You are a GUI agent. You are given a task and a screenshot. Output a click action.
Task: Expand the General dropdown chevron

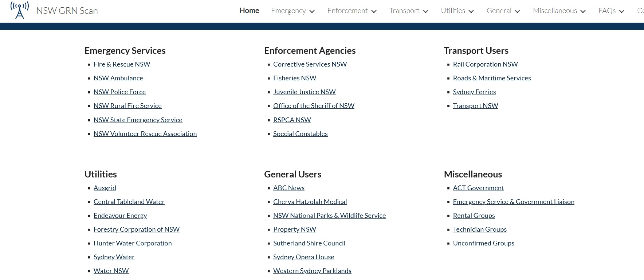tap(517, 11)
